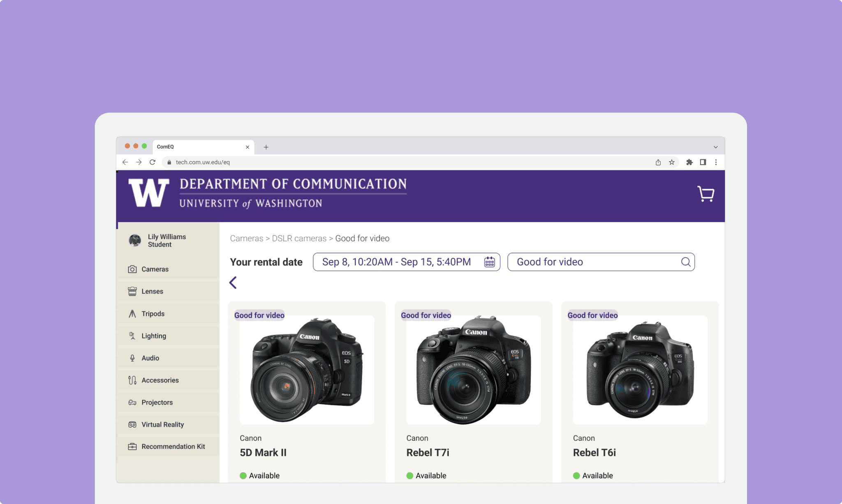Click the search magnifier icon
This screenshot has width=842, height=504.
pos(685,262)
